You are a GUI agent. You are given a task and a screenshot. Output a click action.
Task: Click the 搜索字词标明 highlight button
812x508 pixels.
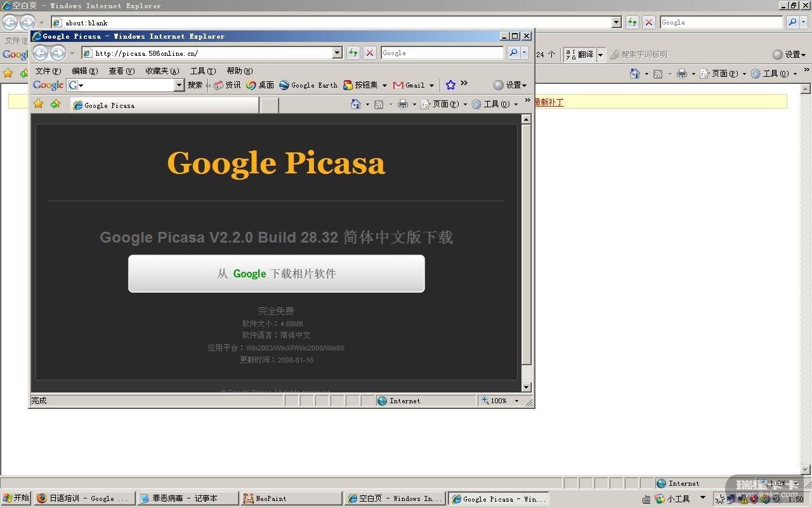638,55
